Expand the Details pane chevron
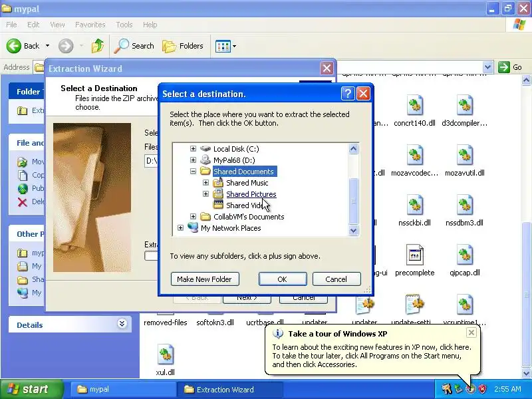 coord(122,324)
